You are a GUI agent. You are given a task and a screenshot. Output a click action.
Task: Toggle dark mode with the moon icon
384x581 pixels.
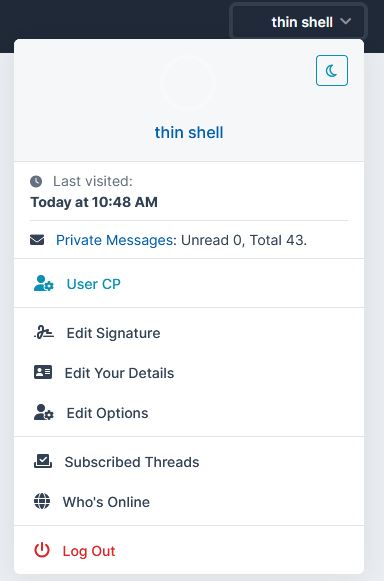tap(332, 70)
